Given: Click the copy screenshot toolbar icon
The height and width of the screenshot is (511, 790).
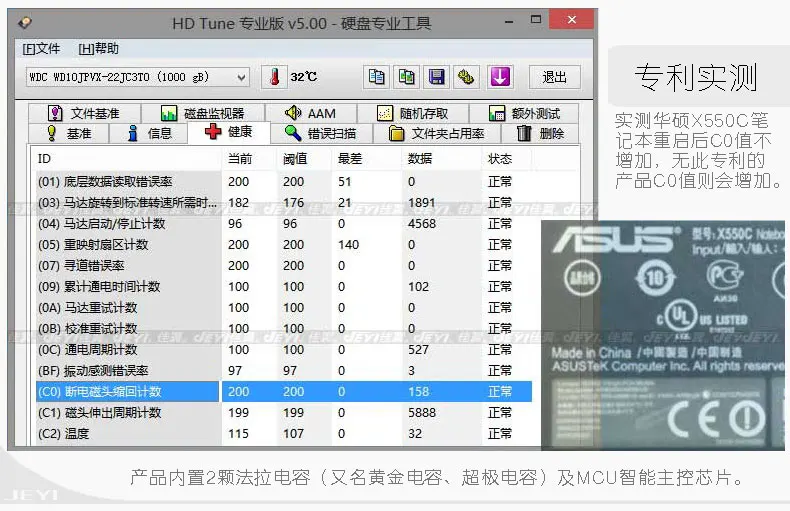Looking at the screenshot, I should pos(407,77).
